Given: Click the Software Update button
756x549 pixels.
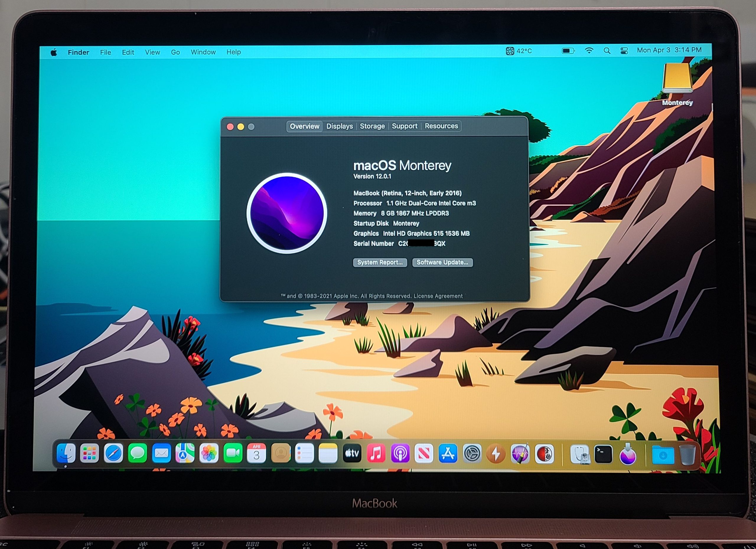Looking at the screenshot, I should click(x=442, y=262).
